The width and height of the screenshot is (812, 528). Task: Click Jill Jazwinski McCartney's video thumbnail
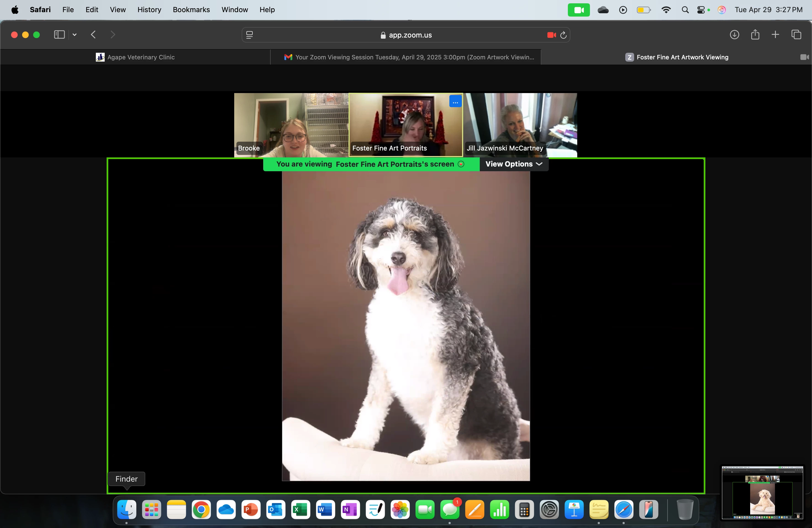(x=520, y=125)
